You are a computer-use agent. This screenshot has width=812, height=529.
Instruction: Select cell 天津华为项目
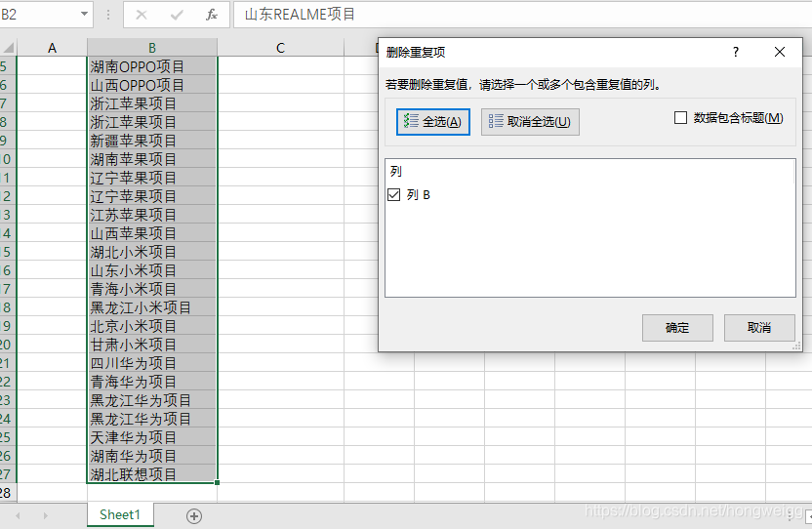click(152, 437)
